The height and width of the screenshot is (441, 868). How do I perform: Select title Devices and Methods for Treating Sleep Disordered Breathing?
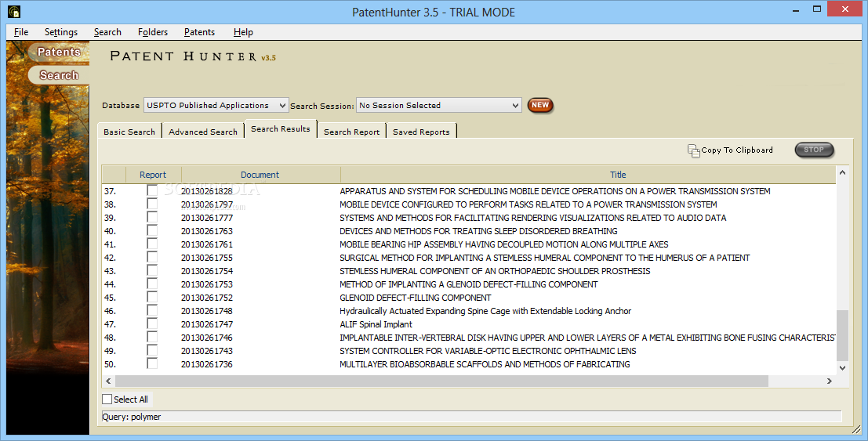[x=478, y=231]
